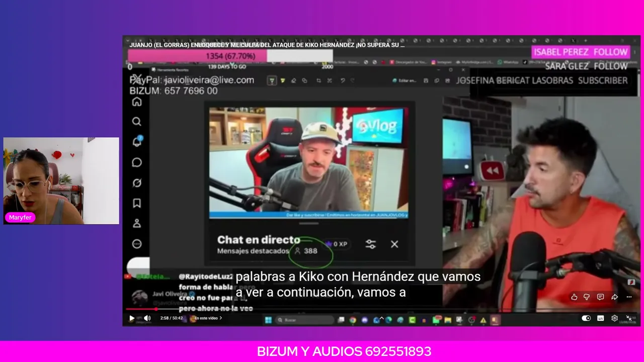644x362 pixels.
Task: Toggle YouTube subtitles captions button
Action: 600,318
